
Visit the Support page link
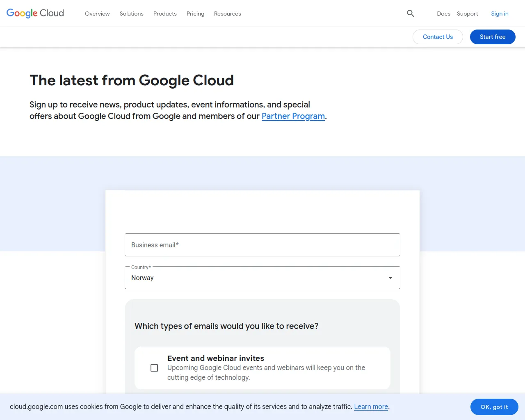pyautogui.click(x=467, y=14)
